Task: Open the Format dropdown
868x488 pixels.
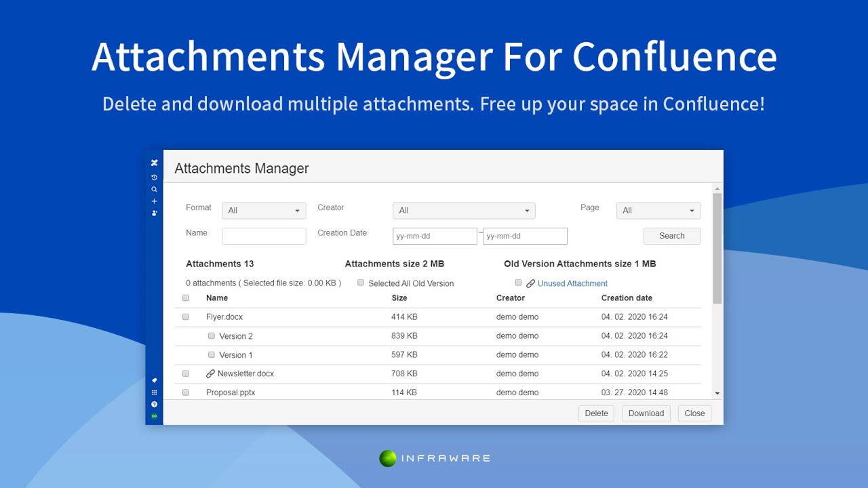Action: [x=264, y=210]
